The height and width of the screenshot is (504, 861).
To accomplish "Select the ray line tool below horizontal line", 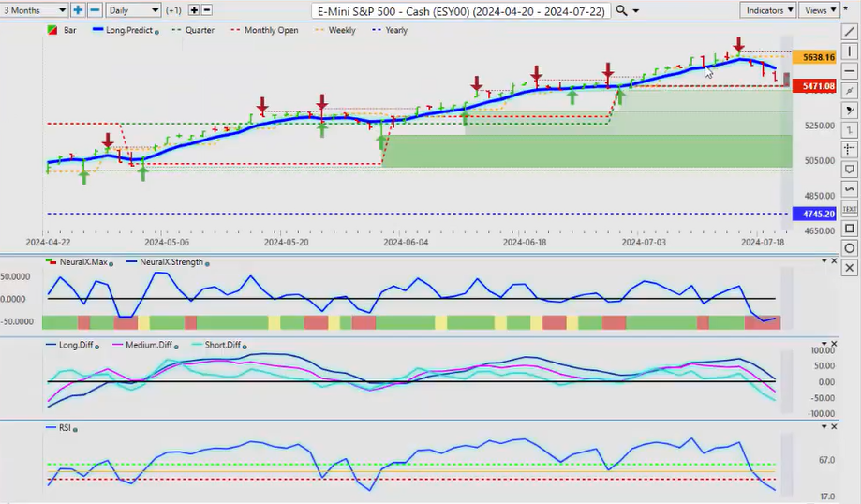I will 850,91.
